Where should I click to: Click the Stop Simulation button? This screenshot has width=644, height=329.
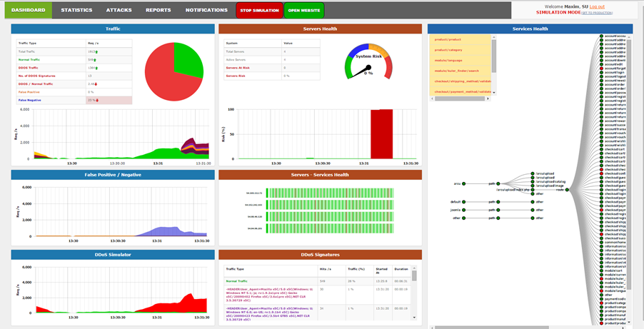(259, 11)
